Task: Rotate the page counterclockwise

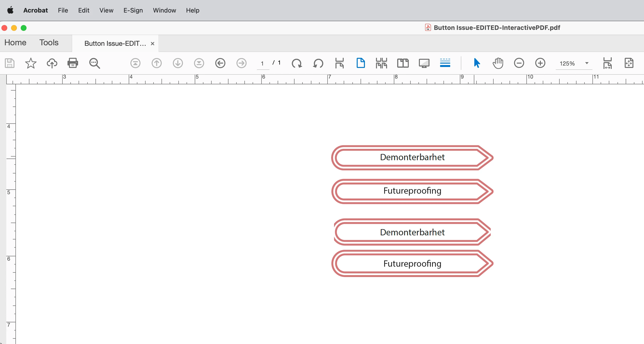Action: coord(318,63)
